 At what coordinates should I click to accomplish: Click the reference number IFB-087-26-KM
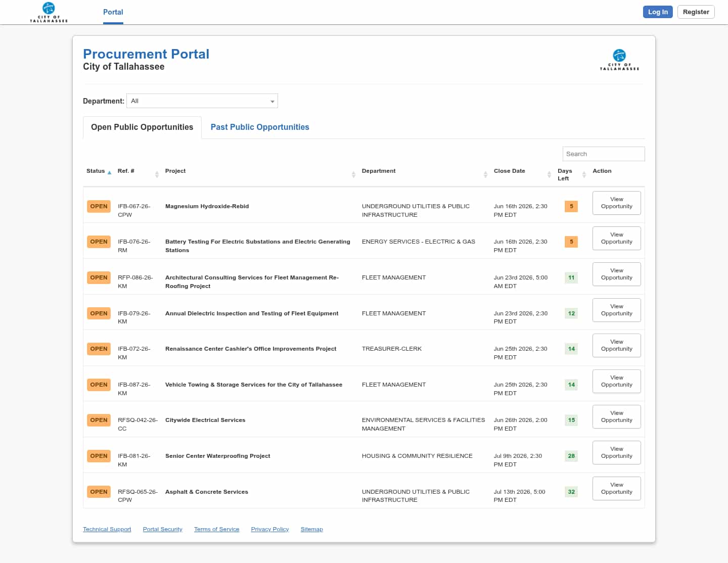134,389
